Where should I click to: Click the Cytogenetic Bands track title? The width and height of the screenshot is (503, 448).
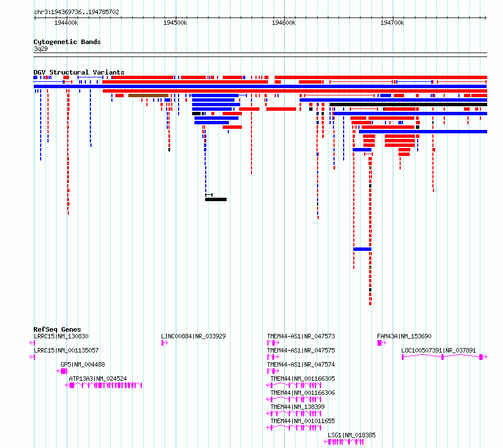(67, 42)
